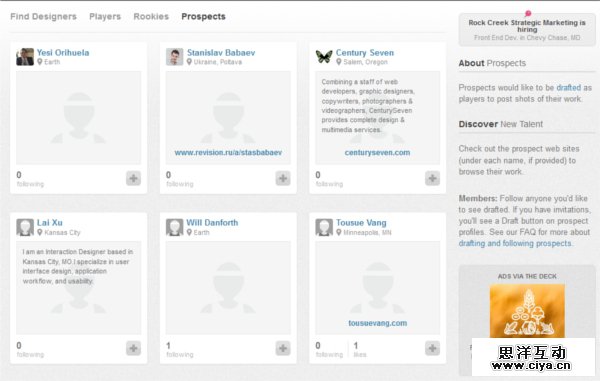The width and height of the screenshot is (600, 381).
Task: Click Tousue Vang's '1 likes' count
Action: pos(359,350)
